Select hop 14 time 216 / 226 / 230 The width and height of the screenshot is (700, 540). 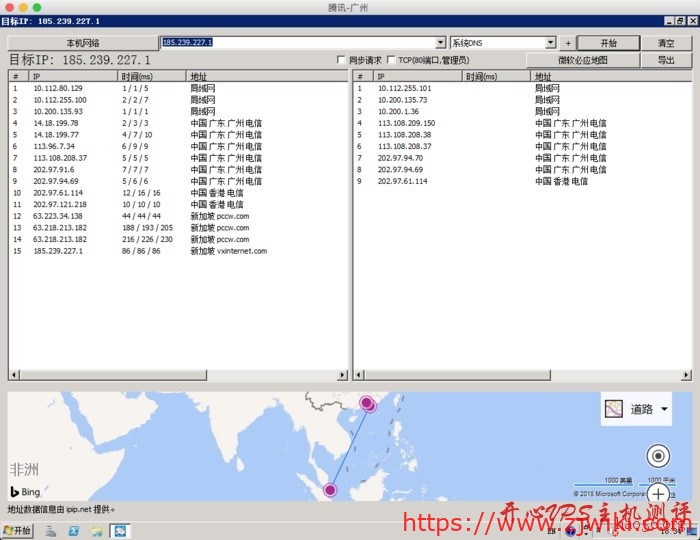tap(147, 239)
